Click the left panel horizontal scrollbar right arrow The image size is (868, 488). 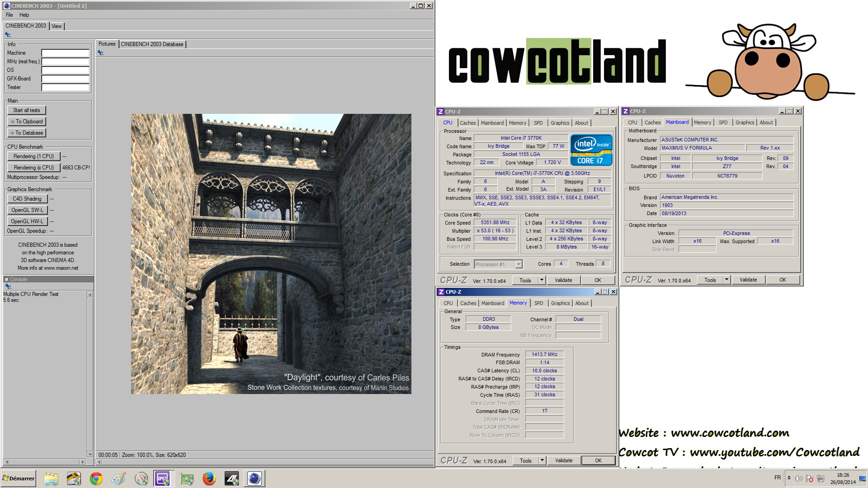coord(82,462)
